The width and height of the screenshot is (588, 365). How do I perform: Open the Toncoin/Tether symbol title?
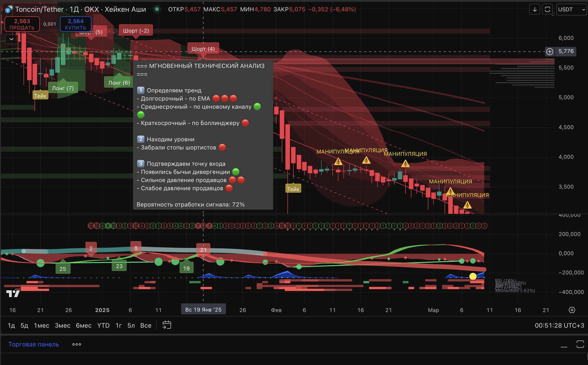point(80,9)
